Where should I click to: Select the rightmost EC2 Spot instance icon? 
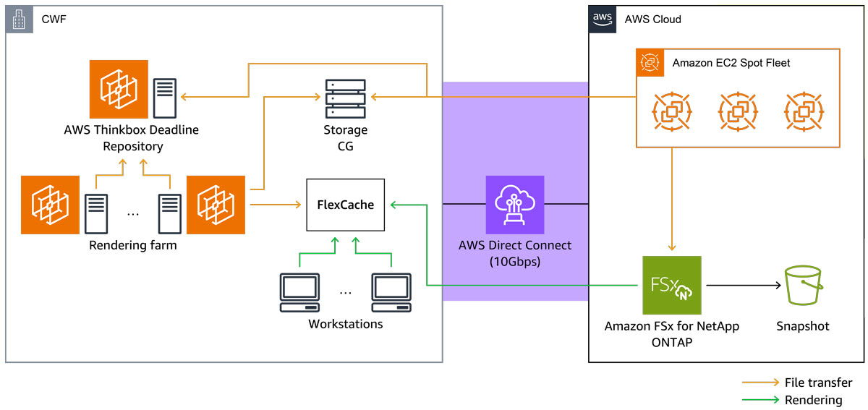tap(804, 111)
